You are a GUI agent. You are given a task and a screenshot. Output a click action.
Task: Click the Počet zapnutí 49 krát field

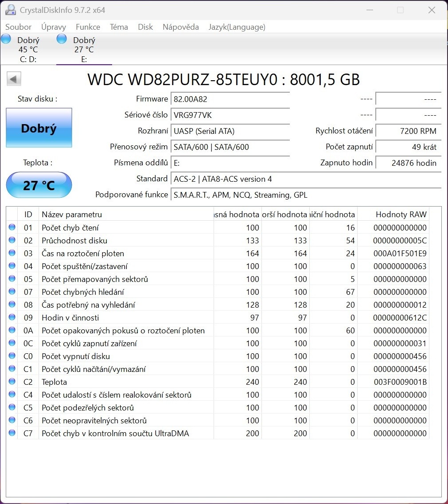(408, 147)
